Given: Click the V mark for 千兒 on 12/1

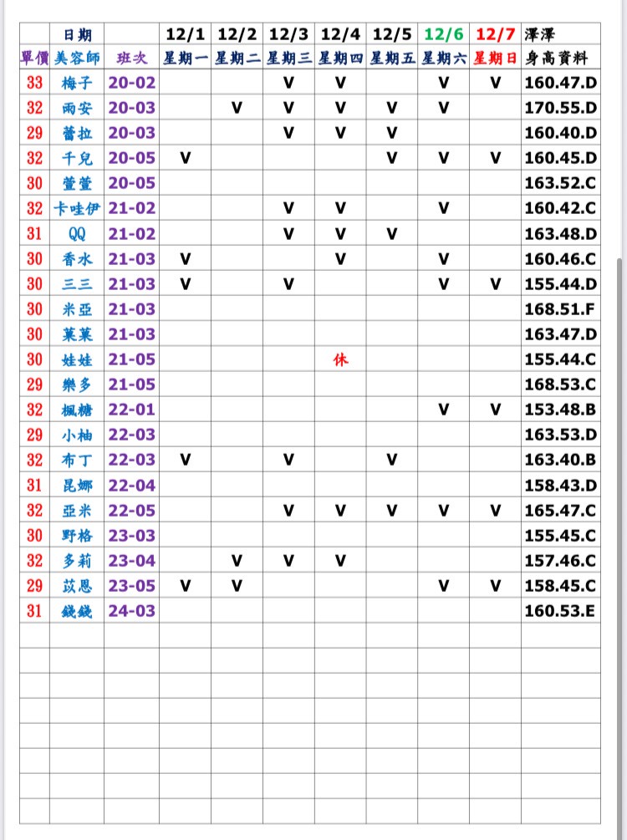Looking at the screenshot, I should click(x=185, y=158).
